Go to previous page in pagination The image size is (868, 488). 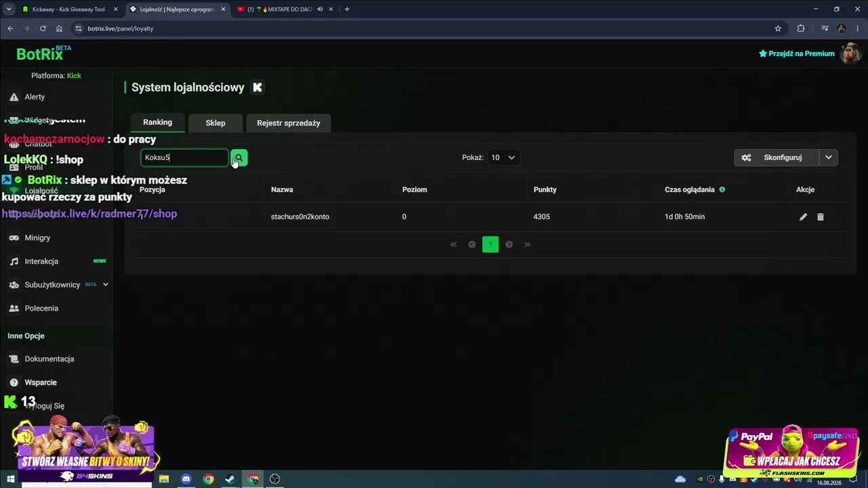pos(472,245)
